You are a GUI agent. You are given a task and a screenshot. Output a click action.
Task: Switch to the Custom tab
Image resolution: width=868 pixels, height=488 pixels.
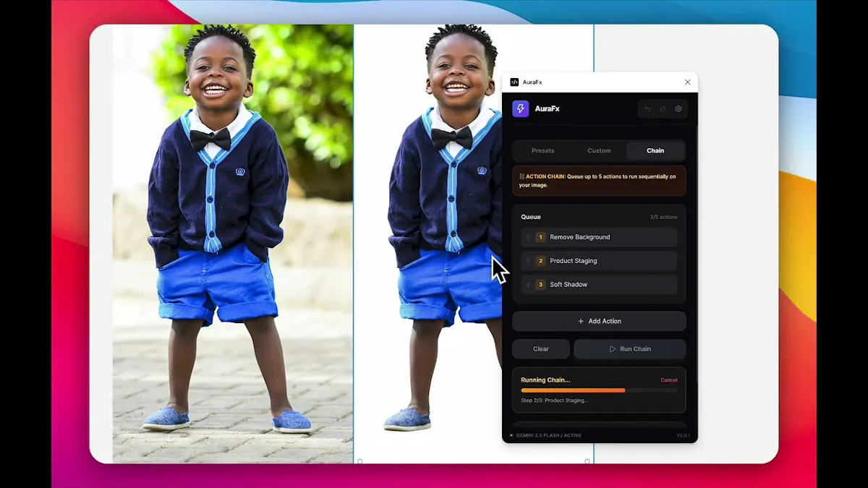pos(599,150)
